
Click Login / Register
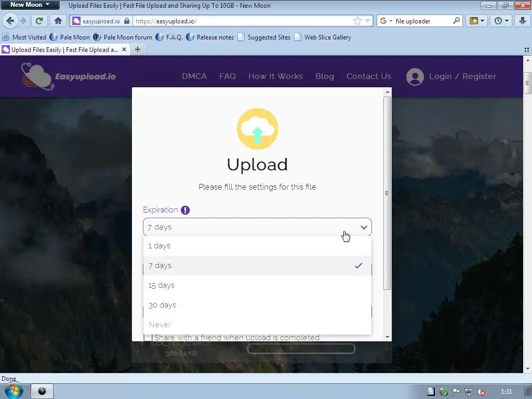[463, 76]
